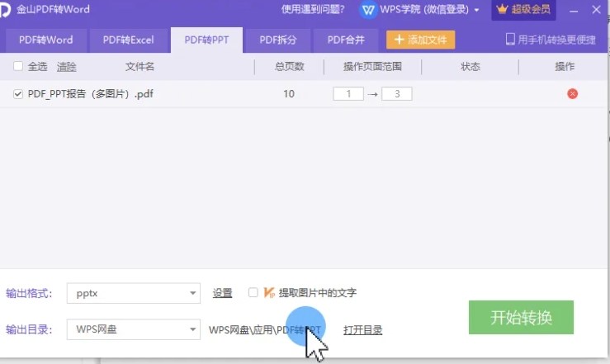Close the PDF converter window

(x=596, y=10)
